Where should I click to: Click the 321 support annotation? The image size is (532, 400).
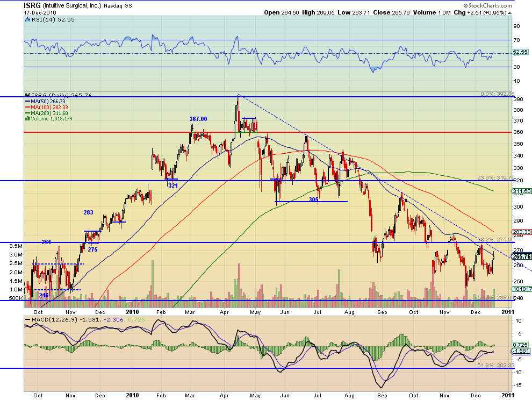point(173,185)
